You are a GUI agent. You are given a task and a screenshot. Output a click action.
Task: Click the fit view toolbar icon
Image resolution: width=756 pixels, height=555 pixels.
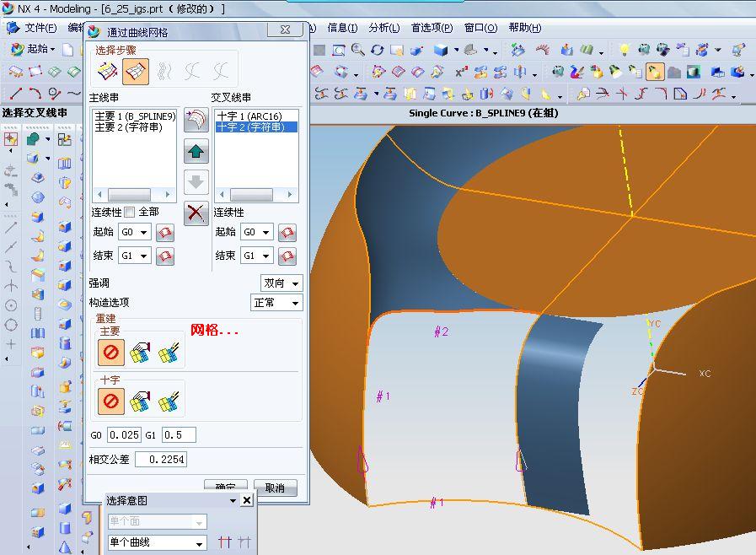pos(339,50)
